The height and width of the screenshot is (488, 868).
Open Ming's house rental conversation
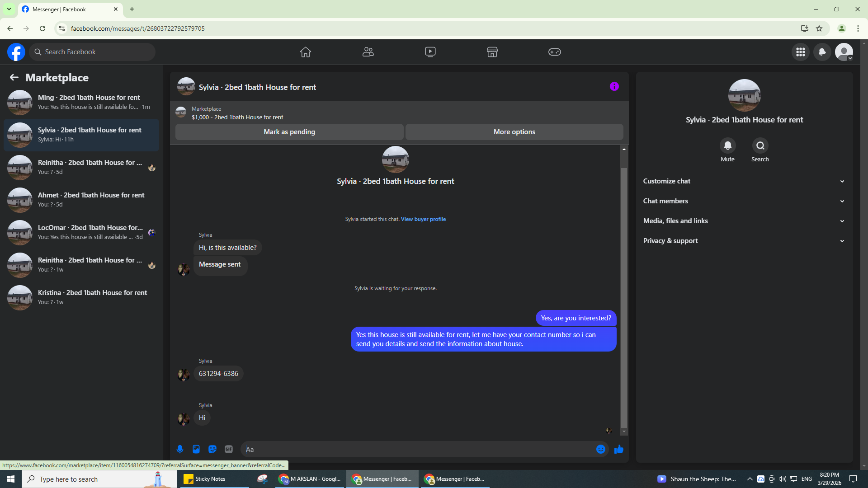pos(81,103)
